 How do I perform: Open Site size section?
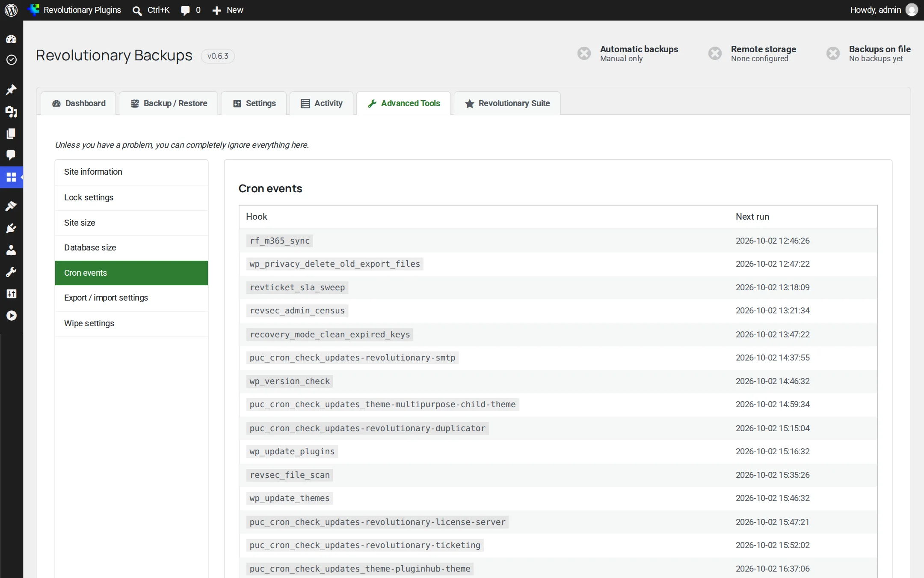(x=131, y=223)
